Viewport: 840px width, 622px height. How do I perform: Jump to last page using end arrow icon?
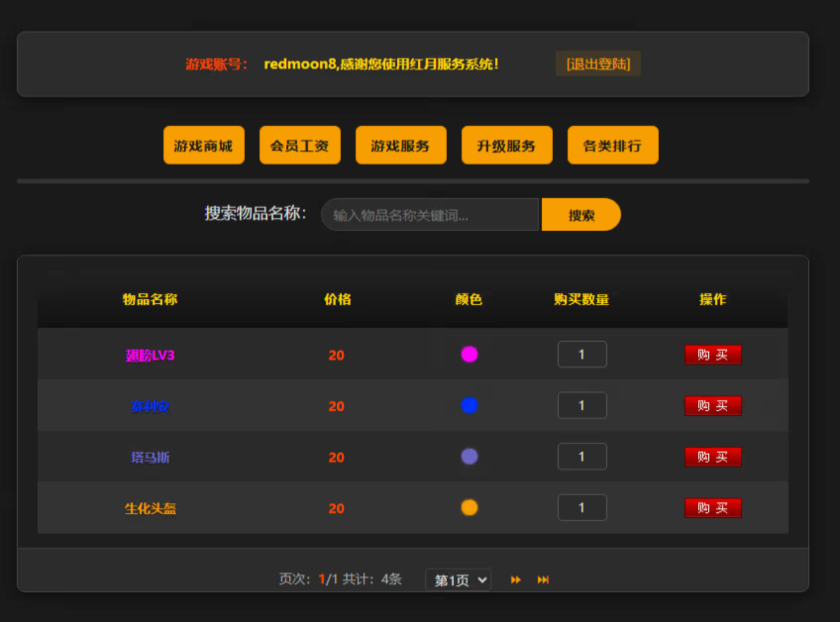(543, 579)
